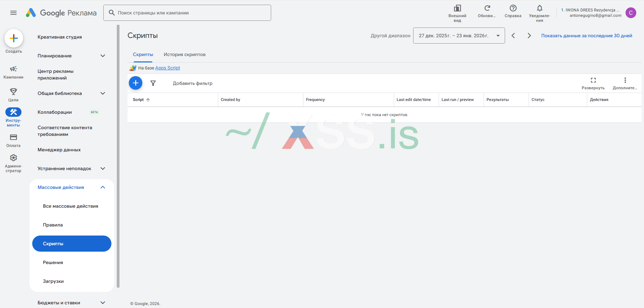Image resolution: width=644 pixels, height=308 pixels.
Task: Switch to the История скриптов tab
Action: pyautogui.click(x=185, y=54)
